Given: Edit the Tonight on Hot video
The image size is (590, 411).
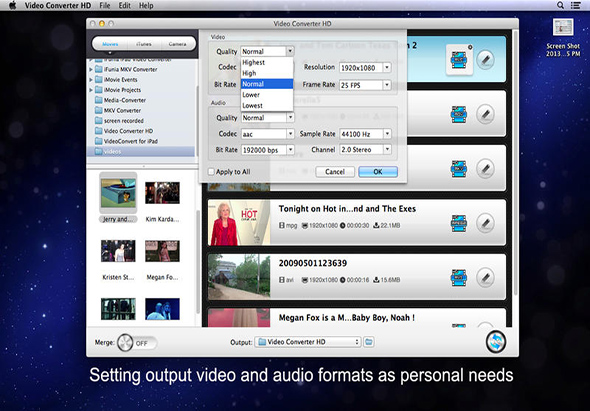Looking at the screenshot, I should pos(485,223).
